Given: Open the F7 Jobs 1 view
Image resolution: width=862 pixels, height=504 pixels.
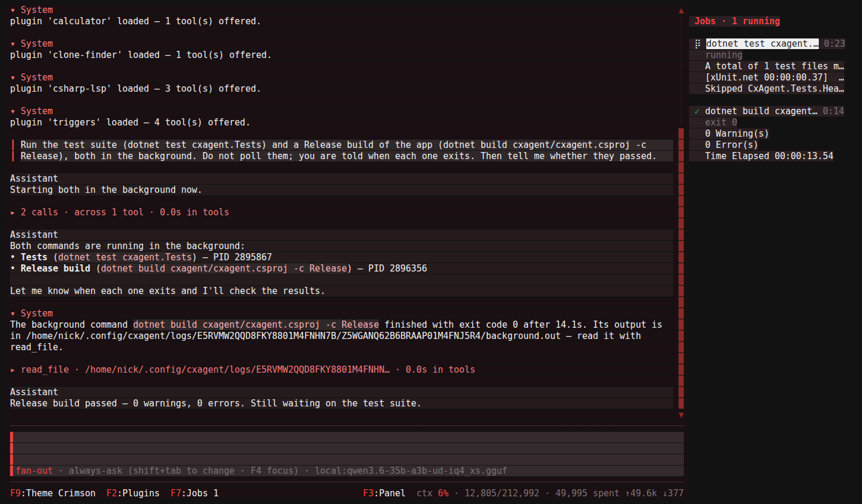Looking at the screenshot, I should point(195,493).
